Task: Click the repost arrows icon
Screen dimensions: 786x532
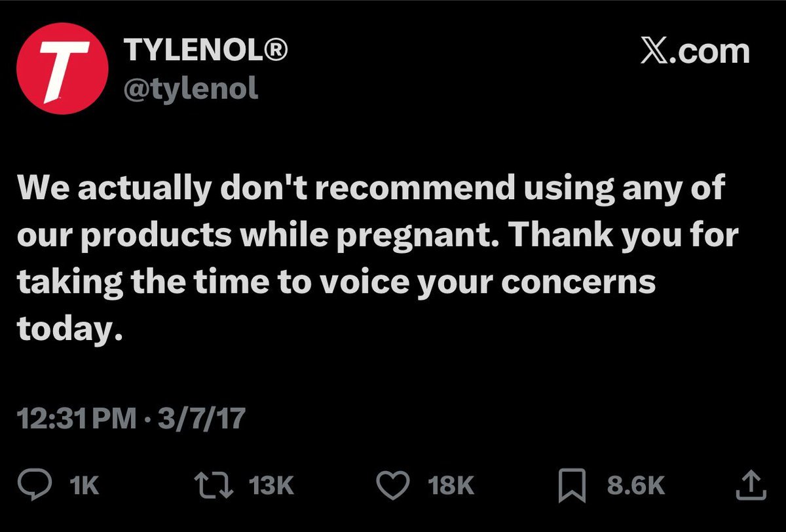Action: 214,485
